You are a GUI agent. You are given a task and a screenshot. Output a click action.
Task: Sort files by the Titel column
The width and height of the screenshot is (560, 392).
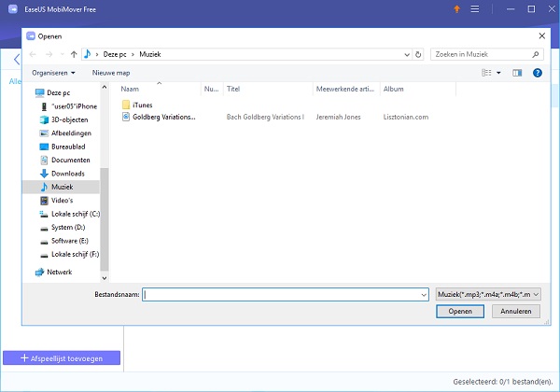point(234,89)
